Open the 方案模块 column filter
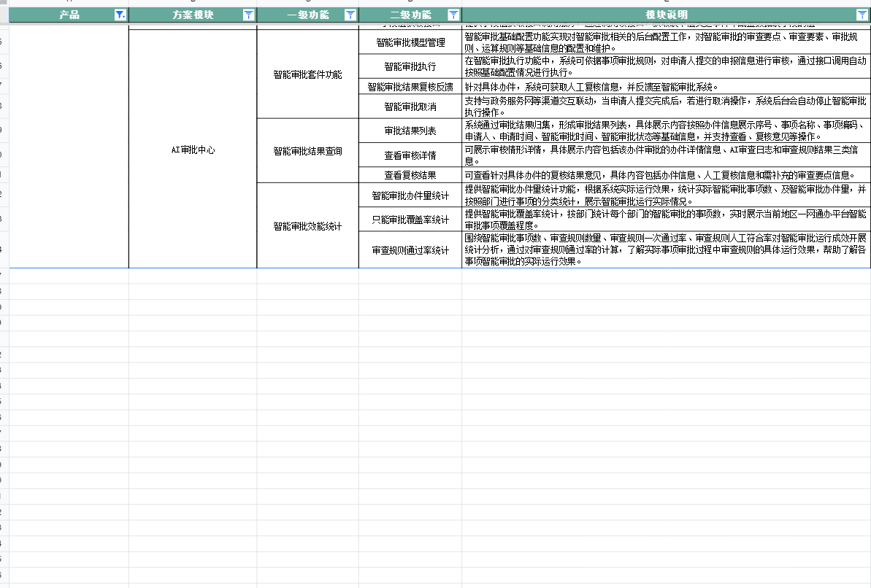The height and width of the screenshot is (588, 871). (x=248, y=14)
